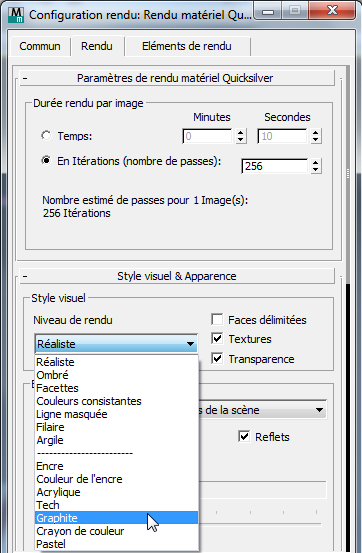The height and width of the screenshot is (553, 362).
Task: Click the 3ds Max application icon in title bar
Action: tap(16, 15)
